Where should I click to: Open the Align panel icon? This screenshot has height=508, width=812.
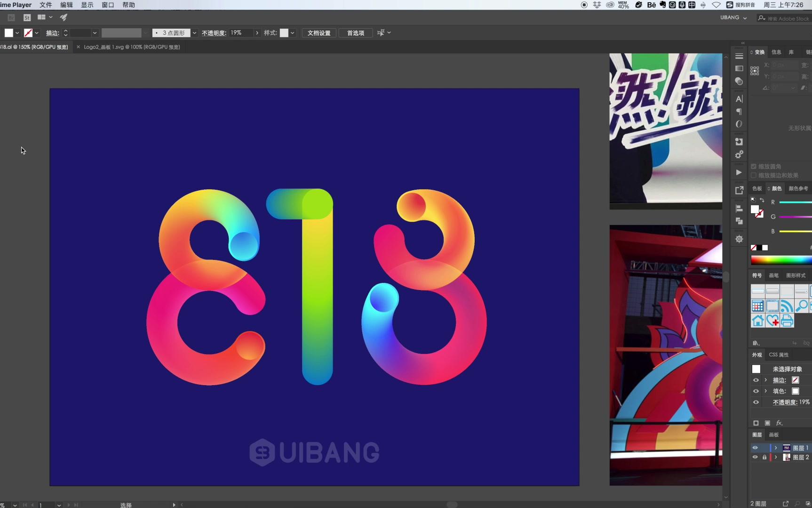739,208
